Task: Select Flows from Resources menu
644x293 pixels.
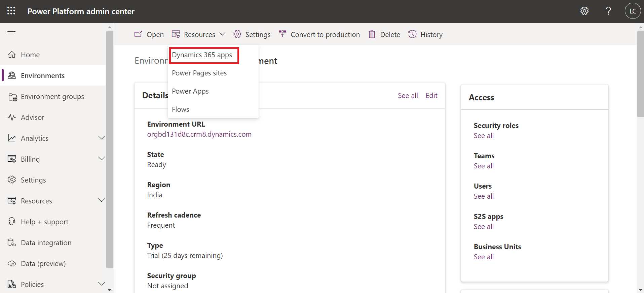Action: click(x=181, y=109)
